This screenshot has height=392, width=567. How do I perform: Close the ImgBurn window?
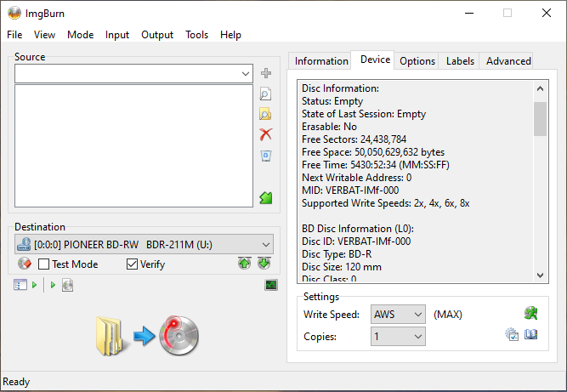pos(547,13)
